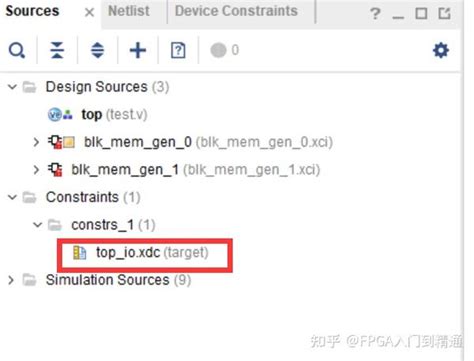Float the Sources panel with pop-out icon
474x361 pixels.
click(444, 14)
